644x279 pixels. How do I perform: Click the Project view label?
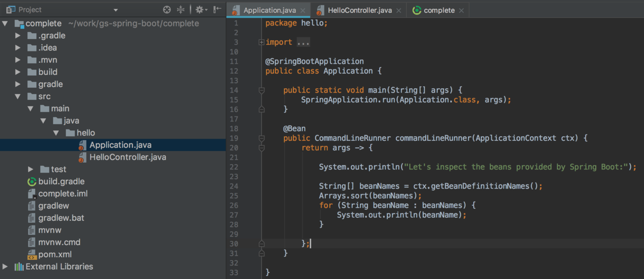pyautogui.click(x=30, y=10)
